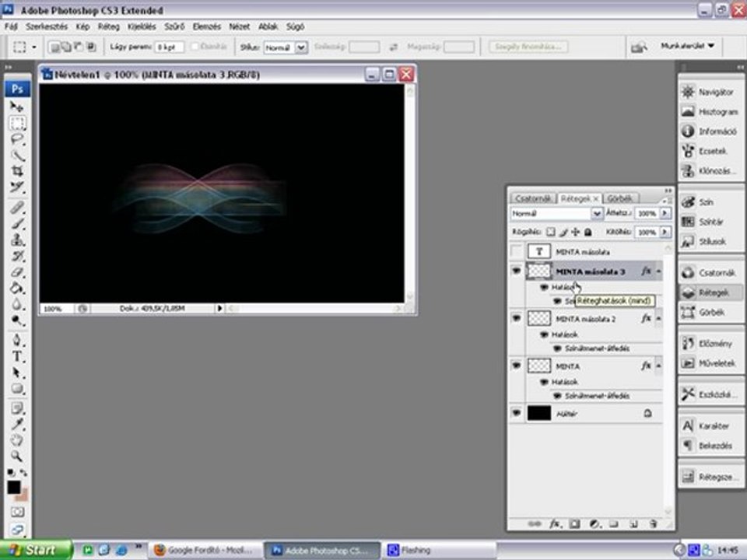Select the Blur tool
Viewport: 747px width, 560px height.
17,304
